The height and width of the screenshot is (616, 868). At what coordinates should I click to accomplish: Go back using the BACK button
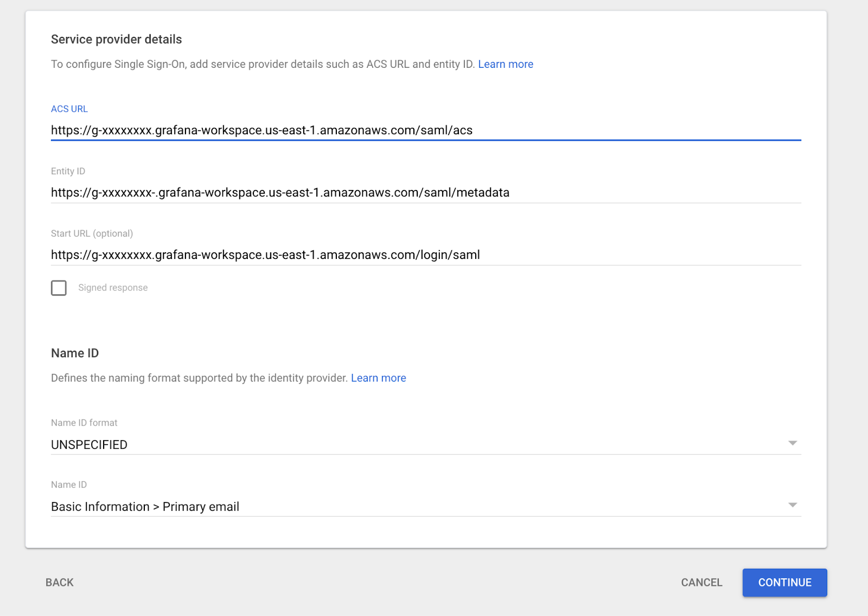tap(59, 582)
